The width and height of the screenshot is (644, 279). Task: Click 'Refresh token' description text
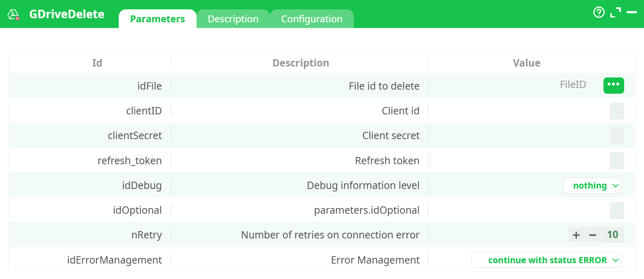point(387,161)
